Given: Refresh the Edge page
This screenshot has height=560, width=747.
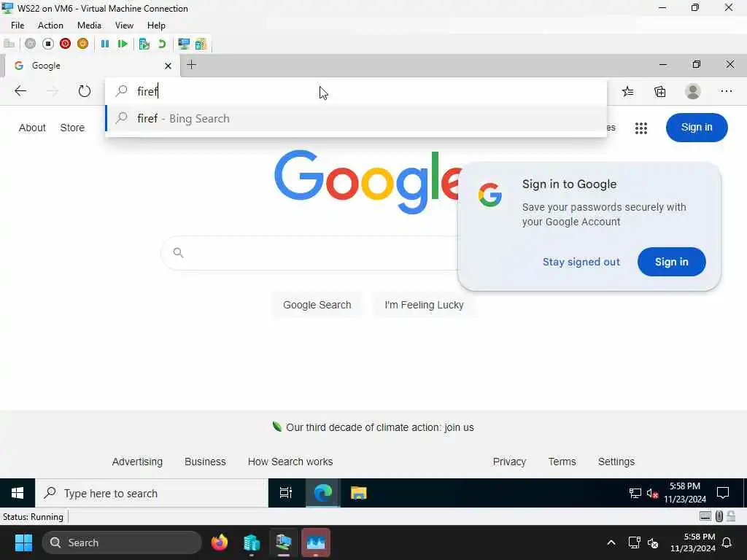Looking at the screenshot, I should [x=85, y=91].
